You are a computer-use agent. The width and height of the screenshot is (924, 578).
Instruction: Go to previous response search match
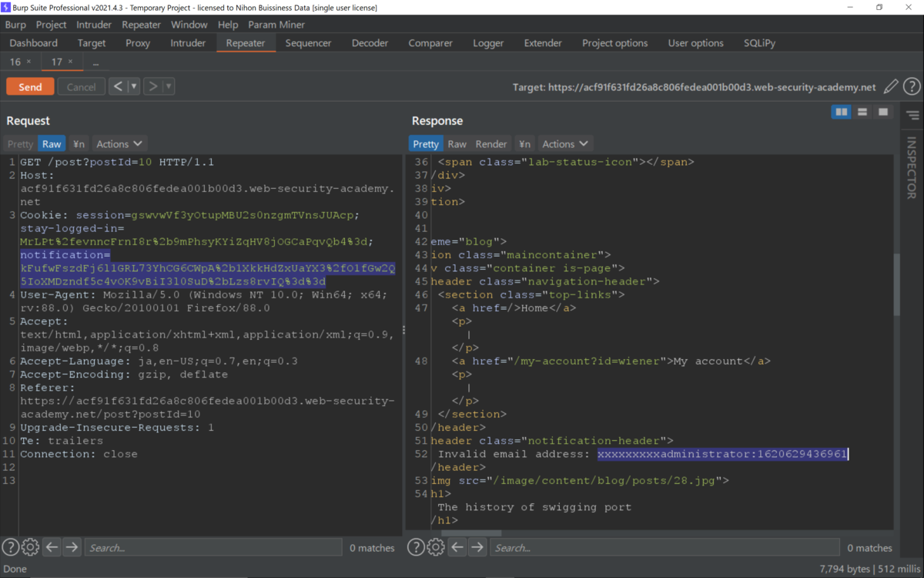[457, 547]
